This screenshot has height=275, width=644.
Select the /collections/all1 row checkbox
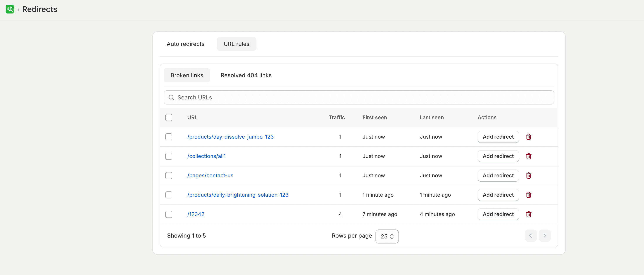point(169,156)
